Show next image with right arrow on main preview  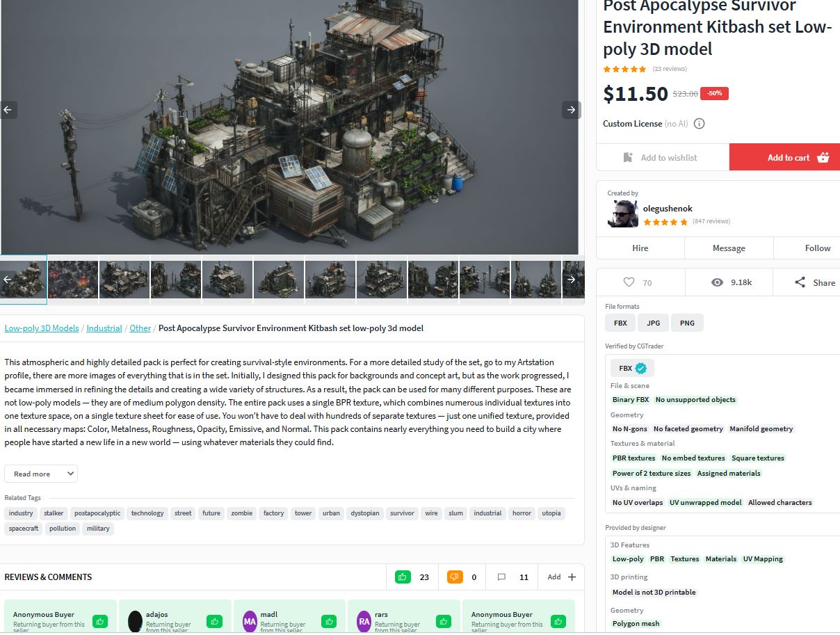[571, 110]
